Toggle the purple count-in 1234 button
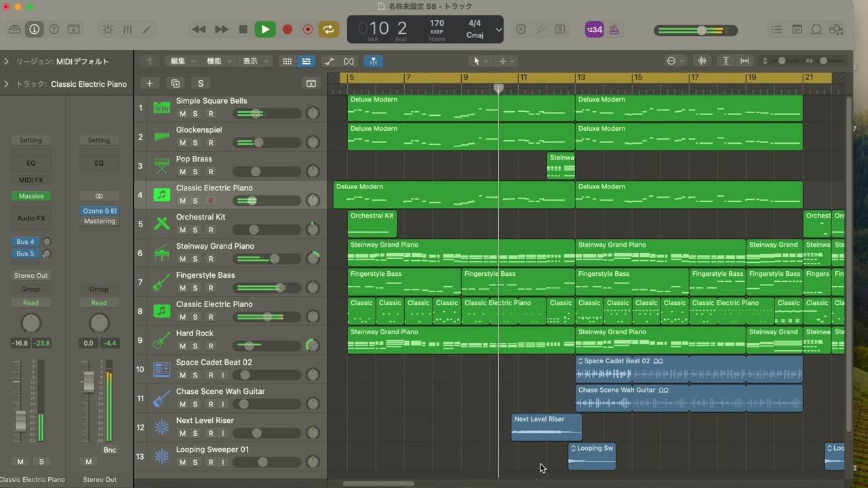Screen dimensions: 868x488 pos(594,30)
